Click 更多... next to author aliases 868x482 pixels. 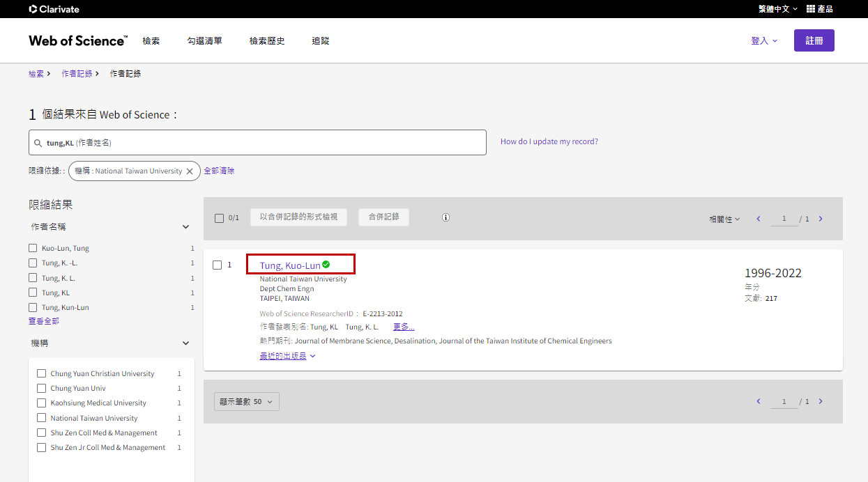tap(404, 327)
